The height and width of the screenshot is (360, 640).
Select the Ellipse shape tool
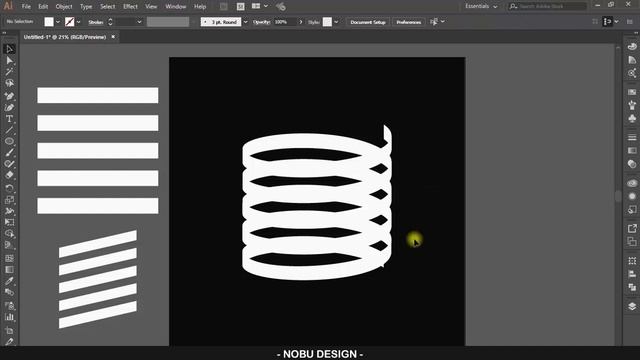9,141
